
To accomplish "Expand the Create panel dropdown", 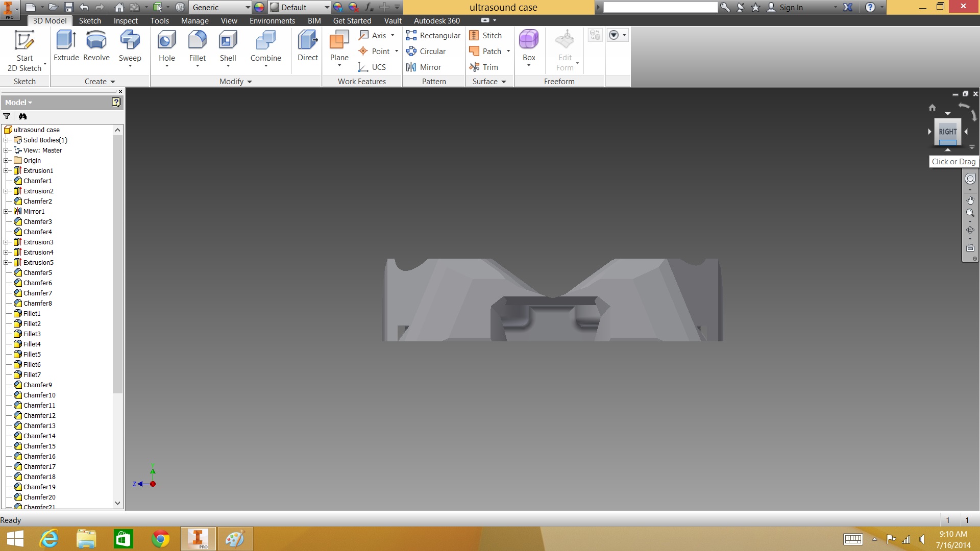I will (x=100, y=81).
